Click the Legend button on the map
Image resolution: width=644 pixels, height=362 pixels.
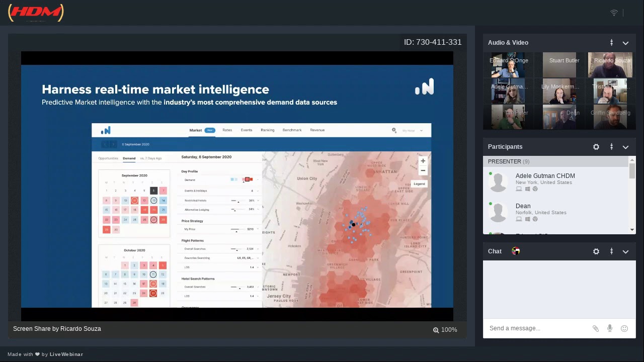pyautogui.click(x=419, y=184)
